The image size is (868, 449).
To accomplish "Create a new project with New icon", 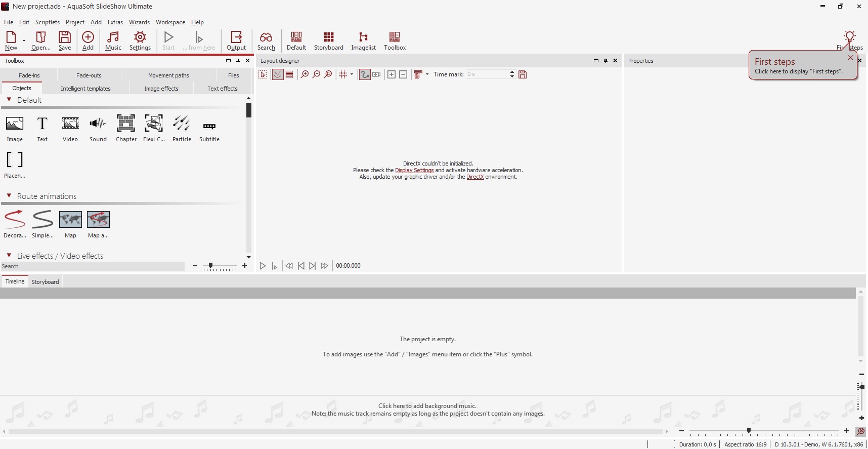I will pos(11,40).
